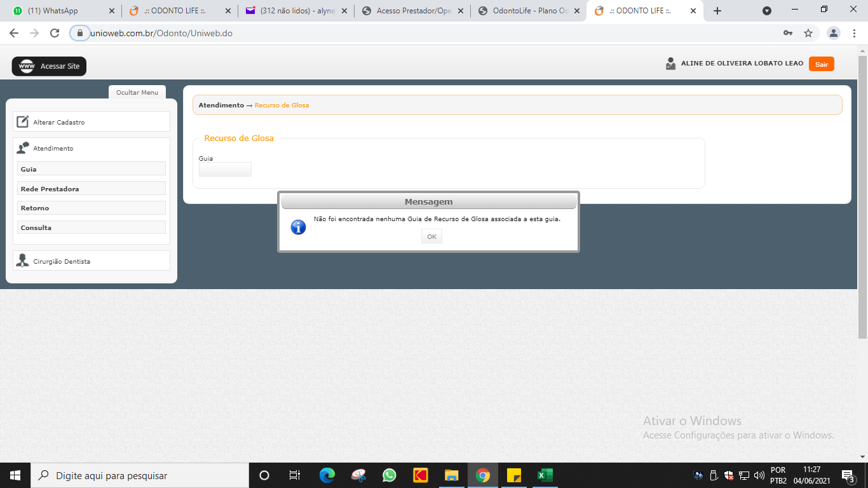Click the Guia number input field
Screen dimensions: 868x488
[x=225, y=169]
